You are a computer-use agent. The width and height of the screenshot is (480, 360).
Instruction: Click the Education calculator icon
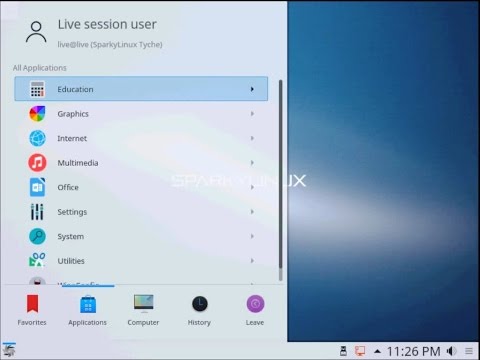[x=37, y=89]
